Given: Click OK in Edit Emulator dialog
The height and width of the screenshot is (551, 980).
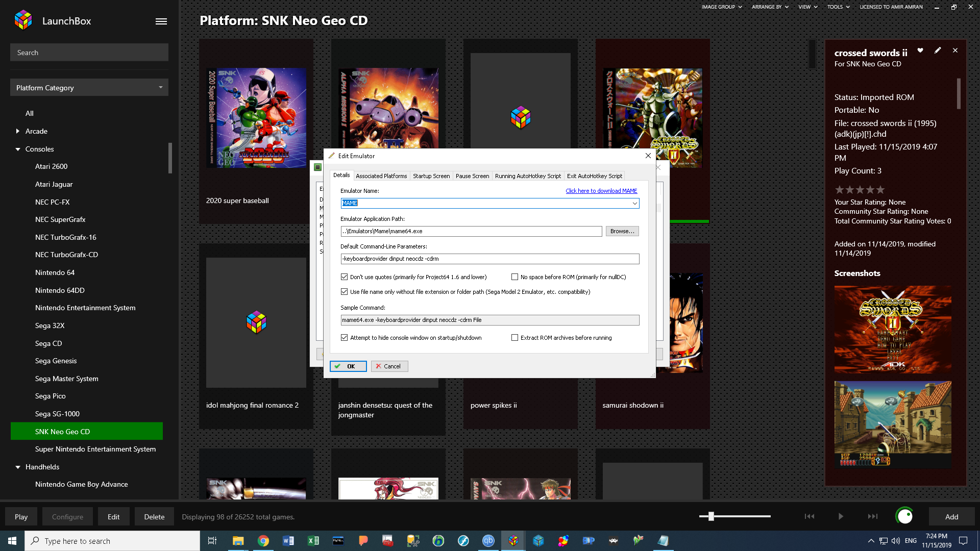Looking at the screenshot, I should [348, 366].
